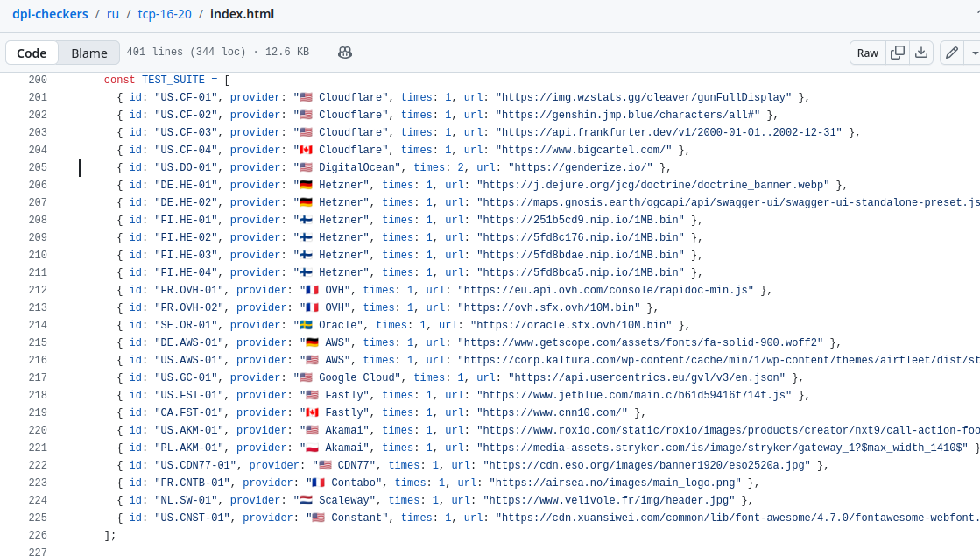The width and height of the screenshot is (980, 557).
Task: Click the DigitalOcean provider text
Action: [356, 167]
